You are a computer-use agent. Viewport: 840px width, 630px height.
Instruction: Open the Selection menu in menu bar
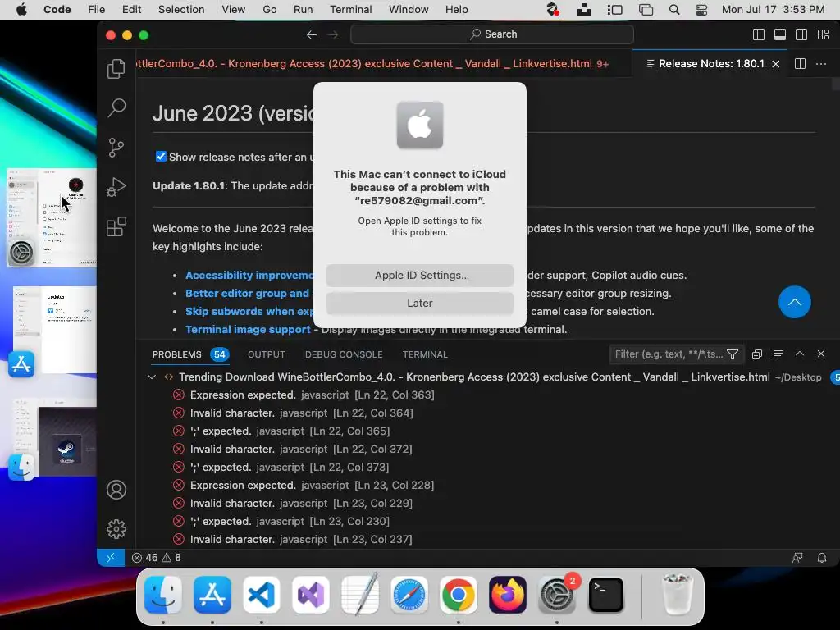click(x=181, y=10)
